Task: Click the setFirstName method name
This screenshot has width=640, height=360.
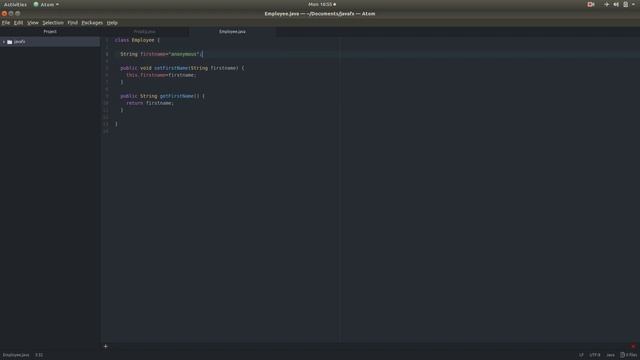Action: (x=171, y=68)
